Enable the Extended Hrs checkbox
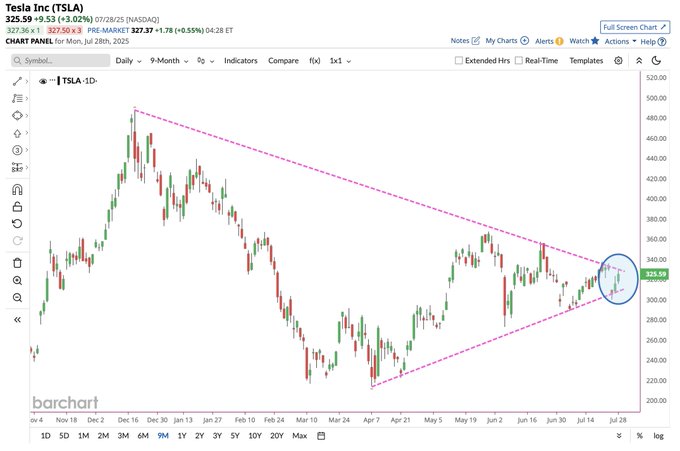This screenshot has height=451, width=680. pos(458,61)
